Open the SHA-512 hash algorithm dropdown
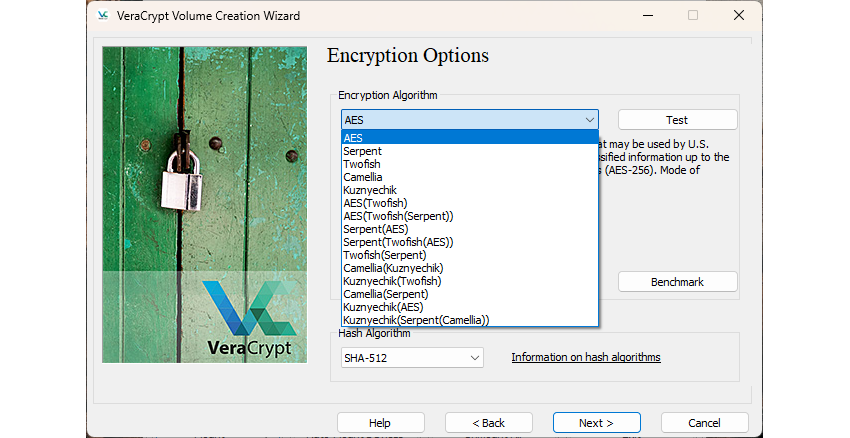The height and width of the screenshot is (438, 850). [x=412, y=358]
